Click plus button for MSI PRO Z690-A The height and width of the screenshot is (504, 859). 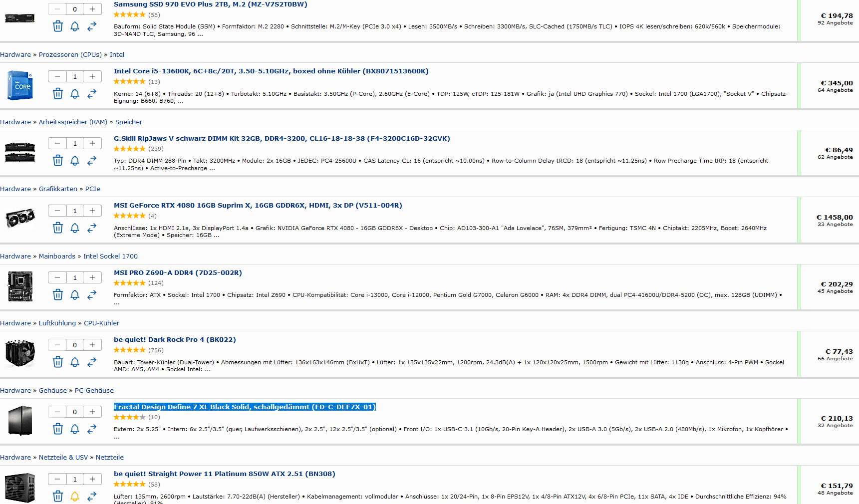point(92,277)
